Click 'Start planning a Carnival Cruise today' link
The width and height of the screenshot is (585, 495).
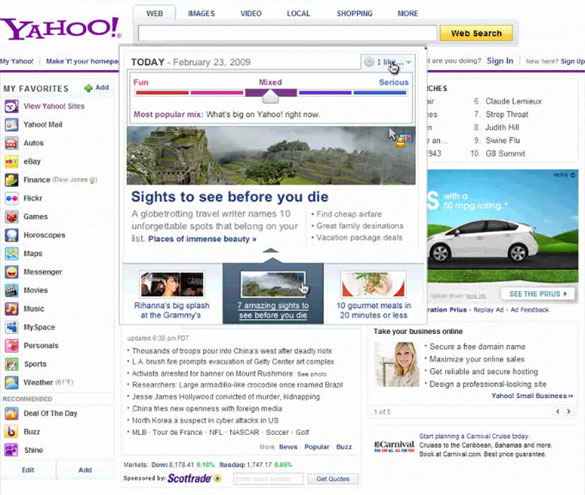(x=474, y=436)
